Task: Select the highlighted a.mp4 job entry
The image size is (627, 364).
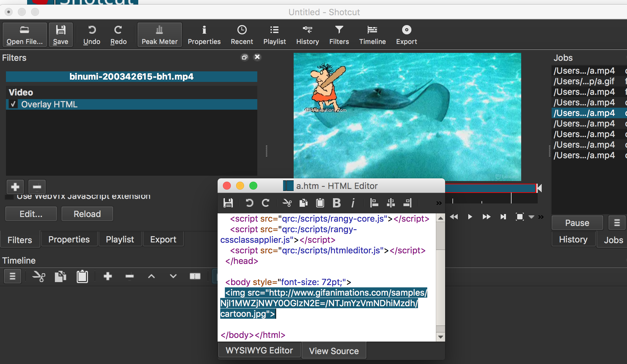Action: (584, 113)
